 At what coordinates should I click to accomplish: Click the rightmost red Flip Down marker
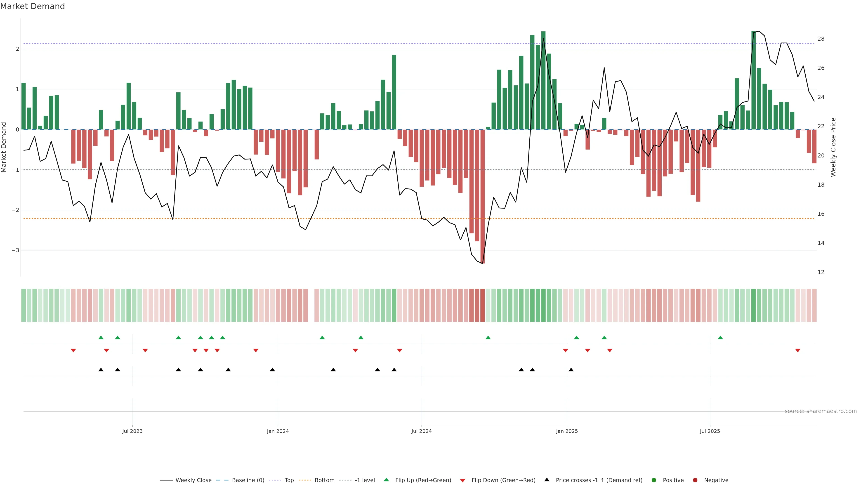click(x=797, y=351)
